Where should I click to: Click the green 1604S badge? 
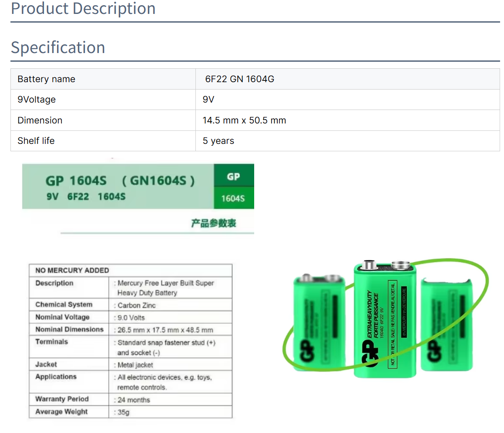tap(234, 198)
